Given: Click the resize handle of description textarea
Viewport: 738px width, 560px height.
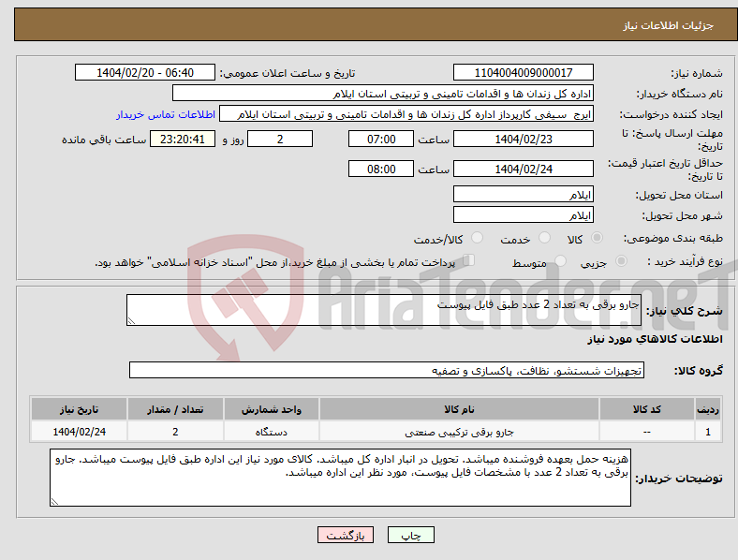Looking at the screenshot, I should [131, 321].
